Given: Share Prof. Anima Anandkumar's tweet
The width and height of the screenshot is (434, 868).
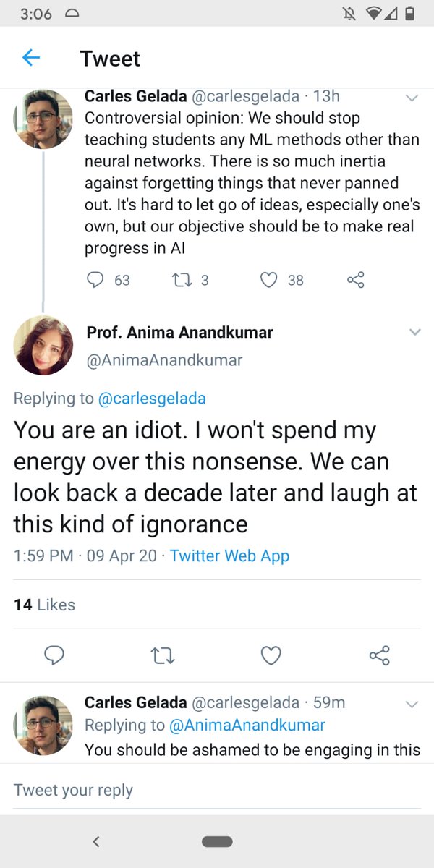Looking at the screenshot, I should [x=379, y=655].
